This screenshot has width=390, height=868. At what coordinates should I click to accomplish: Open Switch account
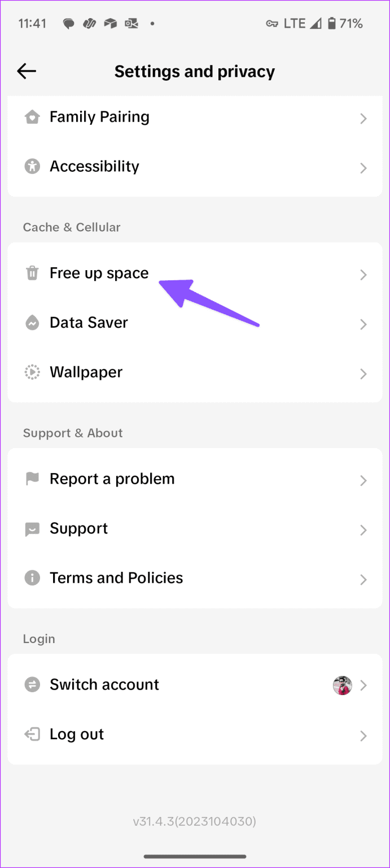click(104, 684)
